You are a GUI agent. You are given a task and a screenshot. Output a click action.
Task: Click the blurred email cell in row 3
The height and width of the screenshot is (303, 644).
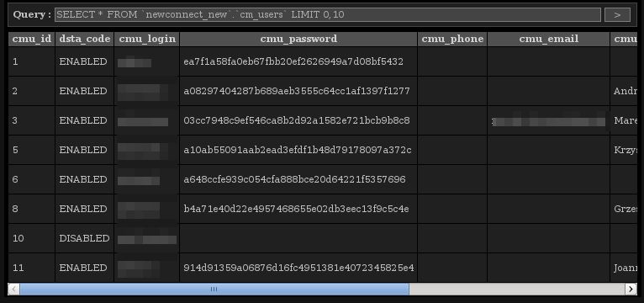click(x=549, y=121)
